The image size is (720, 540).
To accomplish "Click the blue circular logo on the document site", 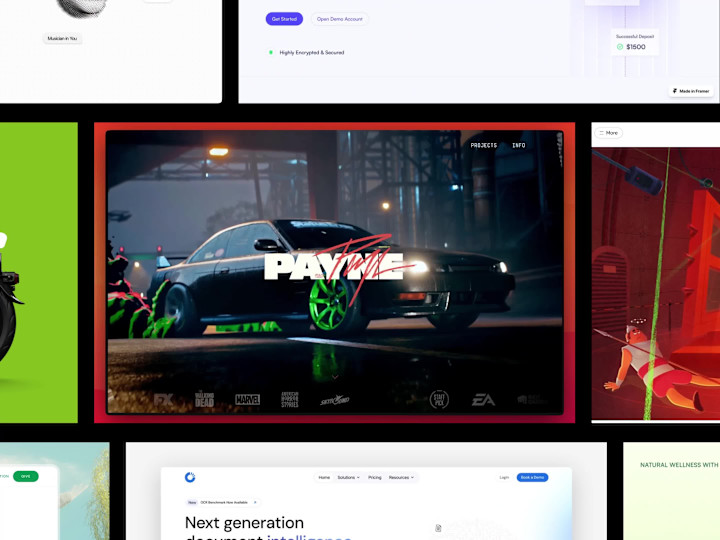I will tap(190, 477).
